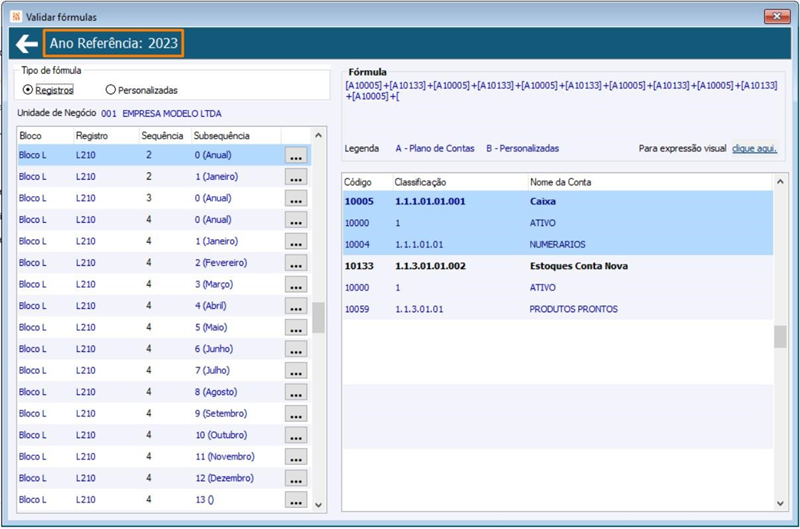Screen dimensions: 800x529
Task: Click scroll down arrow of accounts list
Action: pos(780,503)
